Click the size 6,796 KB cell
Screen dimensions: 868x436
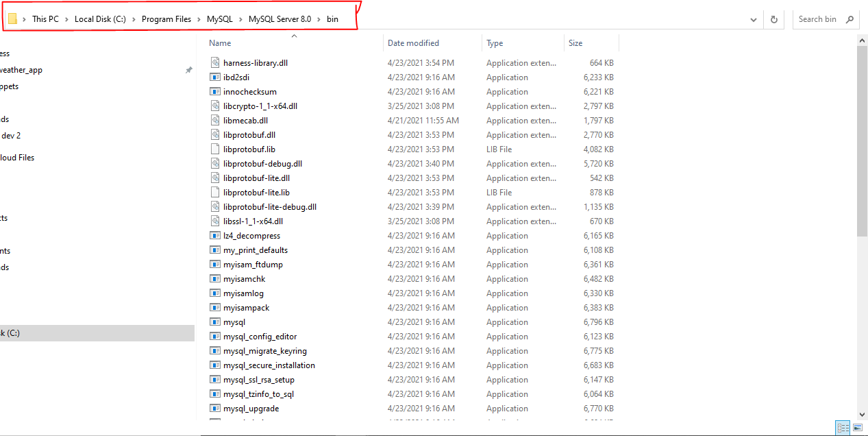pos(599,322)
